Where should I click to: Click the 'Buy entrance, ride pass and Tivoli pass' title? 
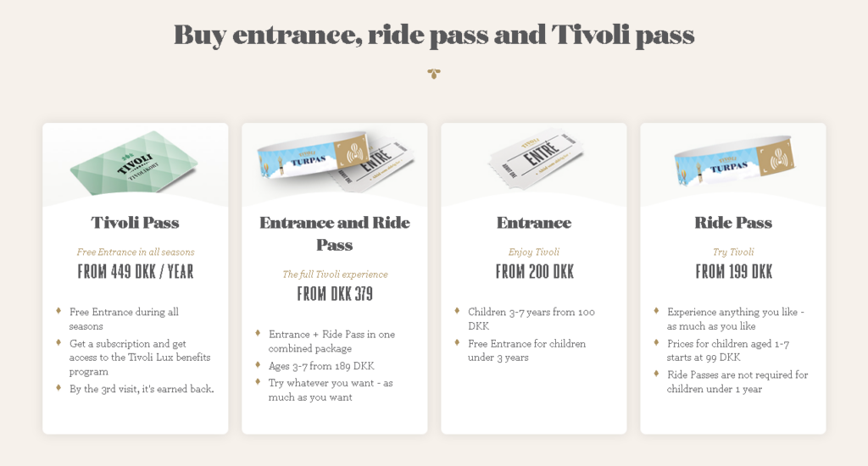[434, 35]
